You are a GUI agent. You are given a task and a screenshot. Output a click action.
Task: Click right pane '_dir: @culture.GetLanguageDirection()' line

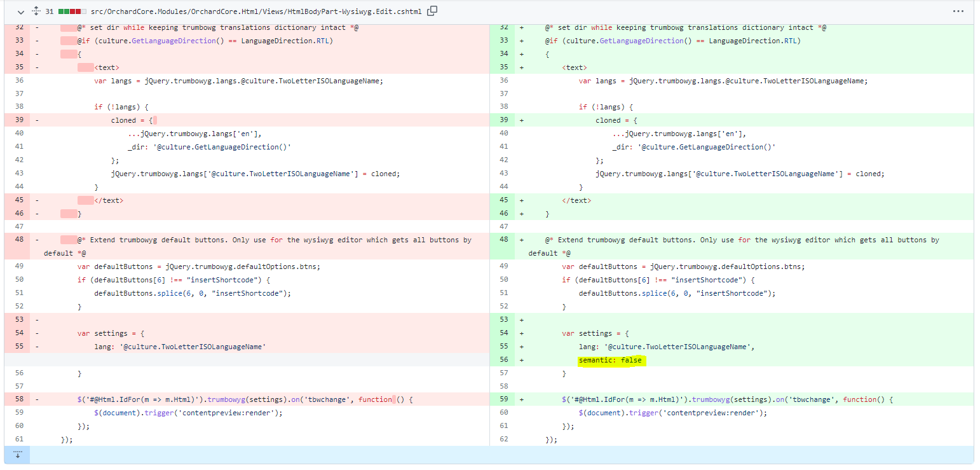tap(694, 147)
